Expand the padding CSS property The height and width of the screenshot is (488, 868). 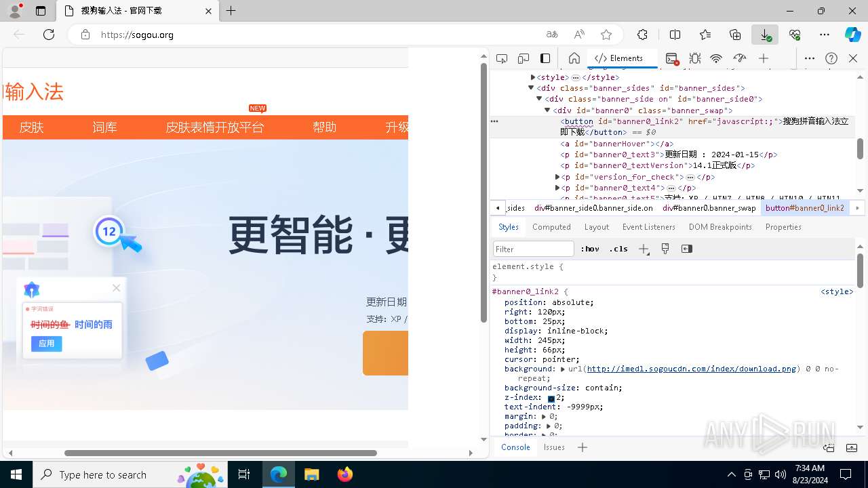[549, 426]
